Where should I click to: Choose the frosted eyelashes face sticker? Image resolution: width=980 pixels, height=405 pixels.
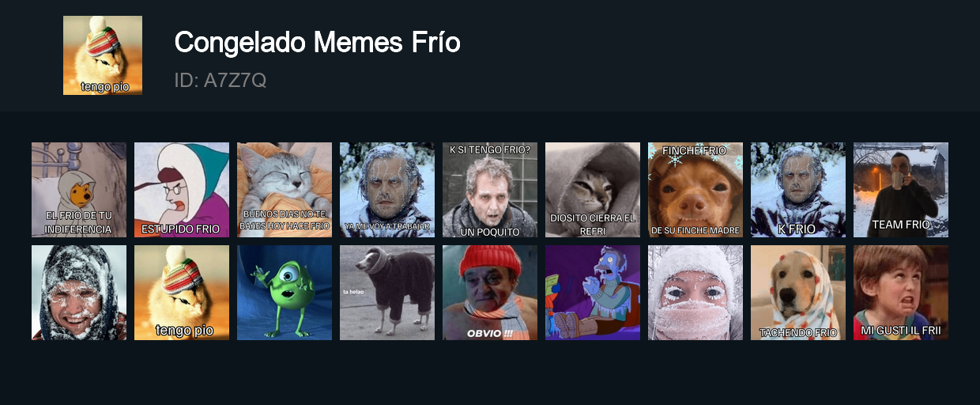click(695, 293)
